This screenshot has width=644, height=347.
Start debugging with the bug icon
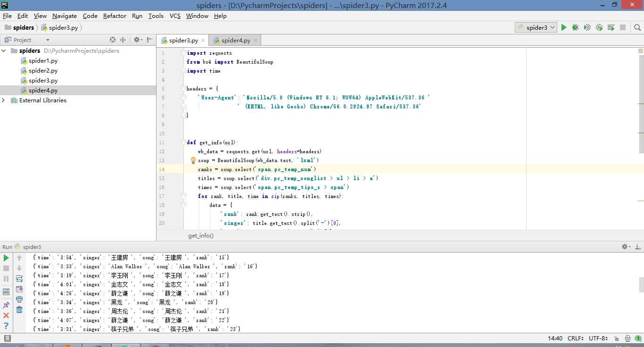(x=575, y=28)
